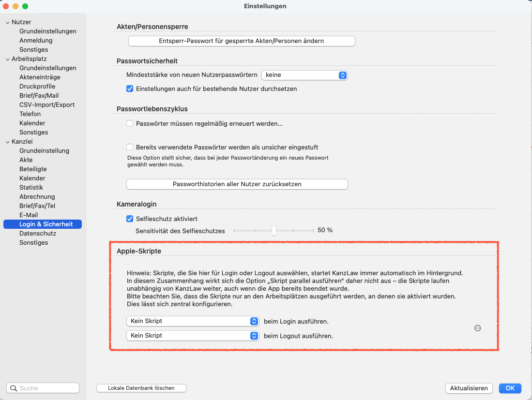The image size is (532, 400).
Task: Select Datenschutz in the sidebar
Action: coord(38,233)
